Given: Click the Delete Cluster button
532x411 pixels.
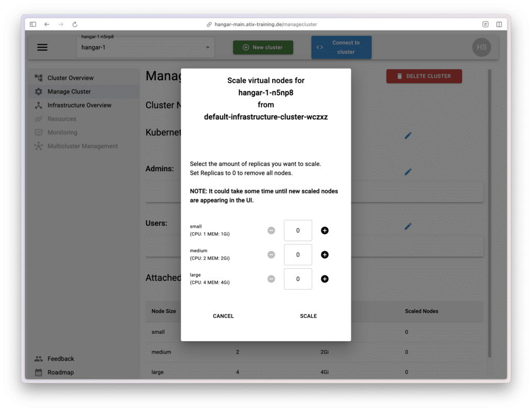Looking at the screenshot, I should point(424,76).
